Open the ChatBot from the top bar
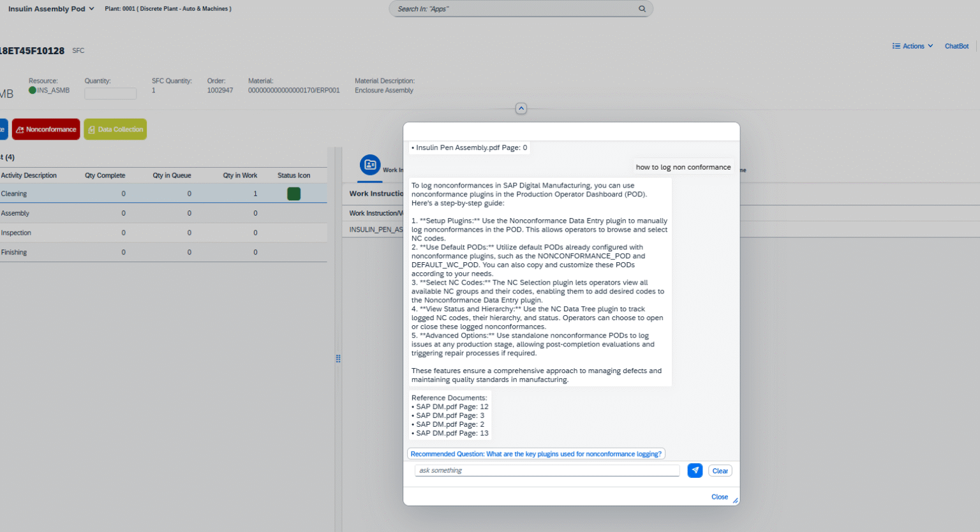Viewport: 980px width, 532px height. 956,45
